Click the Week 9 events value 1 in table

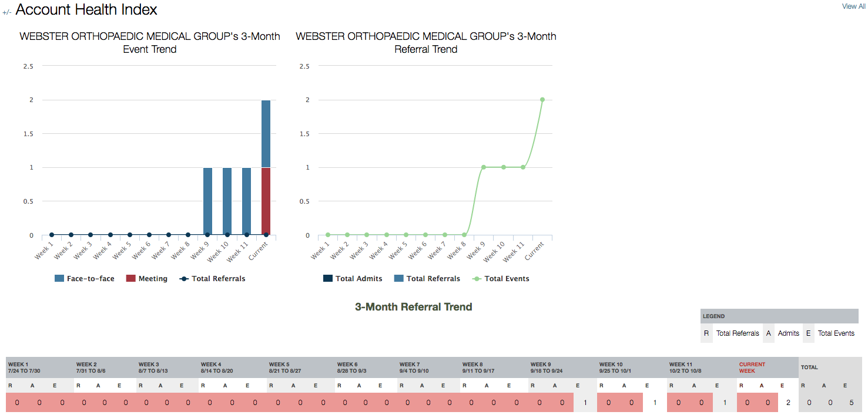(585, 403)
